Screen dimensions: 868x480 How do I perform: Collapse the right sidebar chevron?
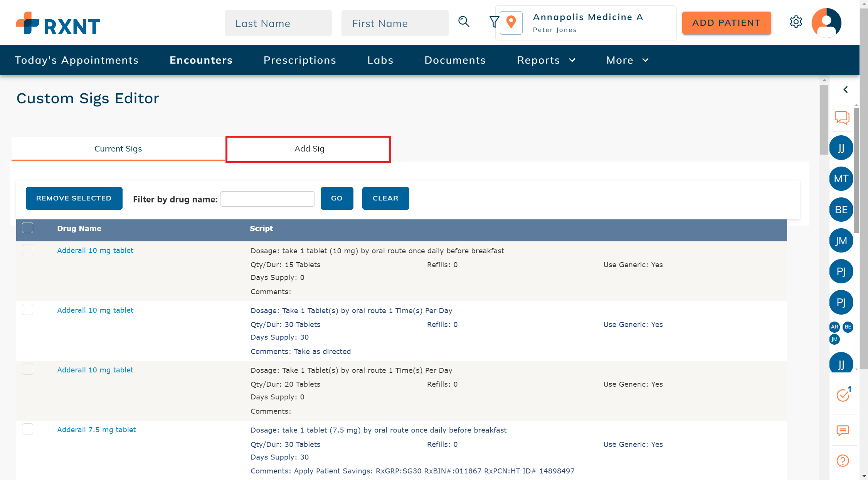pyautogui.click(x=846, y=89)
